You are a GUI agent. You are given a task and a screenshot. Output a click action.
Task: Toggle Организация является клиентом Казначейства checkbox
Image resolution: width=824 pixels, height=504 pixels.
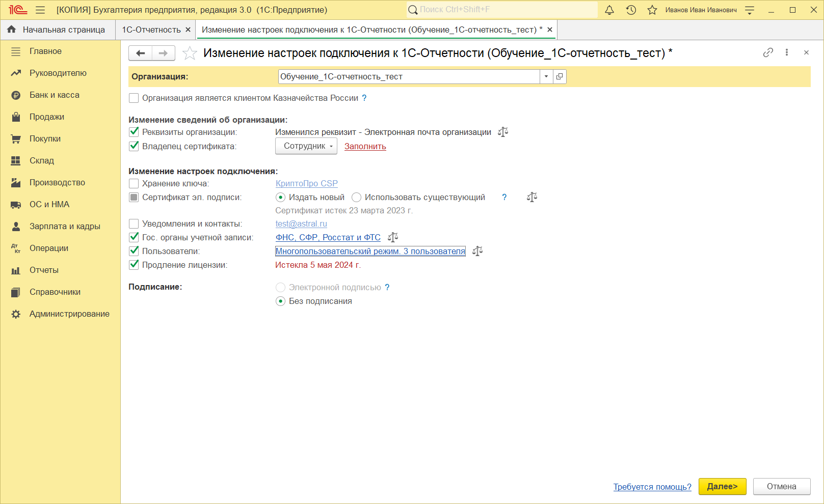[134, 98]
